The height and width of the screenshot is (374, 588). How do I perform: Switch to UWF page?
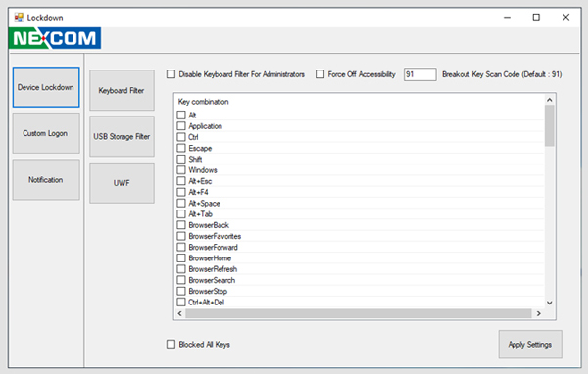[122, 183]
